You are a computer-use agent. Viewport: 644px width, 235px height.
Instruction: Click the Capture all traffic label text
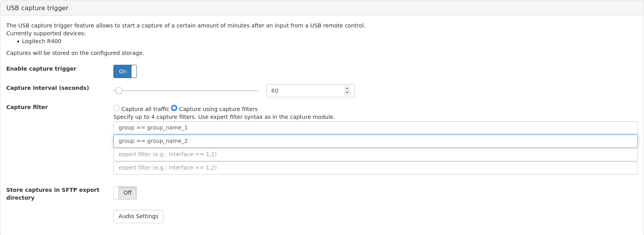coord(145,109)
